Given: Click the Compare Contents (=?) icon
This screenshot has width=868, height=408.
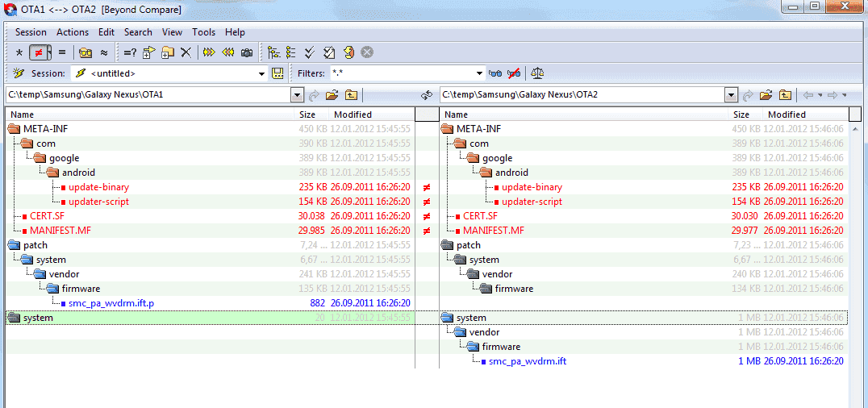Looking at the screenshot, I should 130,52.
